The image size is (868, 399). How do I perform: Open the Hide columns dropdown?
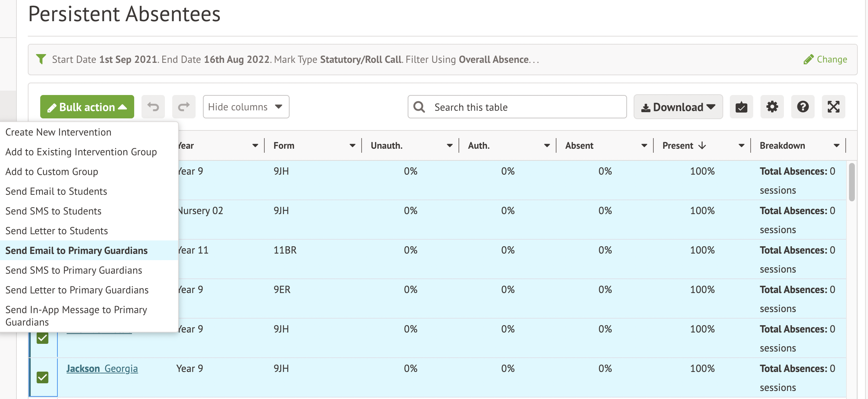pos(246,107)
